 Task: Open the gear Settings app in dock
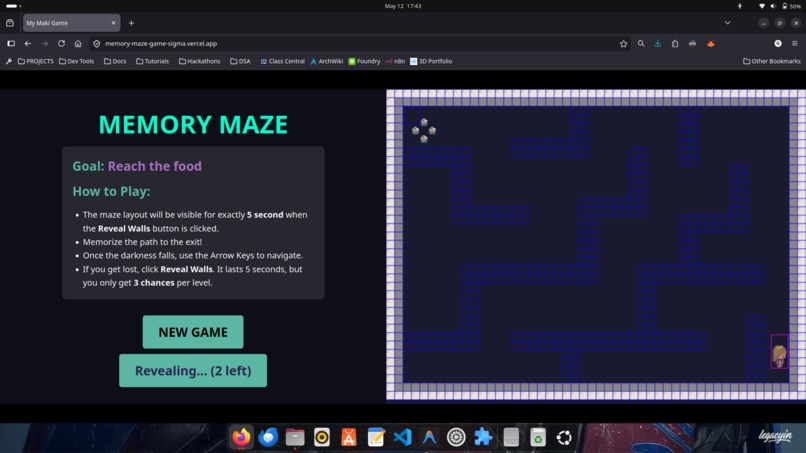[456, 437]
